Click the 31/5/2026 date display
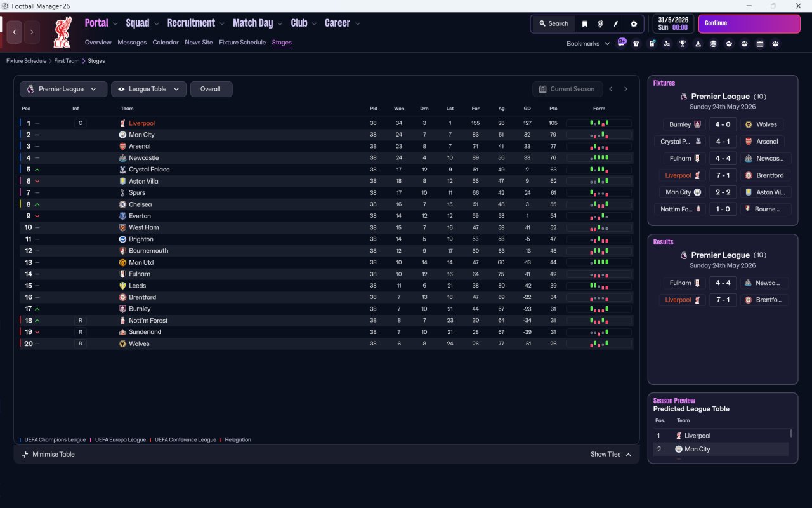812x508 pixels. tap(674, 24)
